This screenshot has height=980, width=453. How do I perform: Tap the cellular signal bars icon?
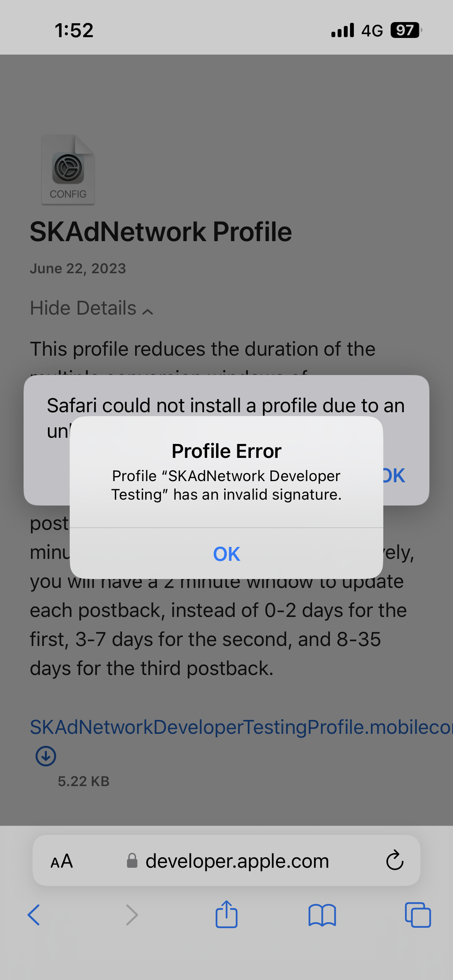click(x=343, y=30)
